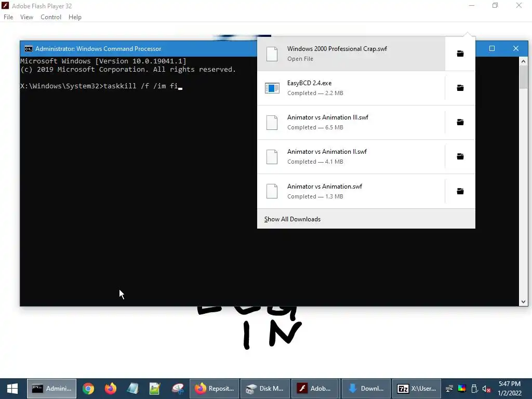Open Control menu in Flash Player
This screenshot has width=532, height=399.
tap(51, 17)
